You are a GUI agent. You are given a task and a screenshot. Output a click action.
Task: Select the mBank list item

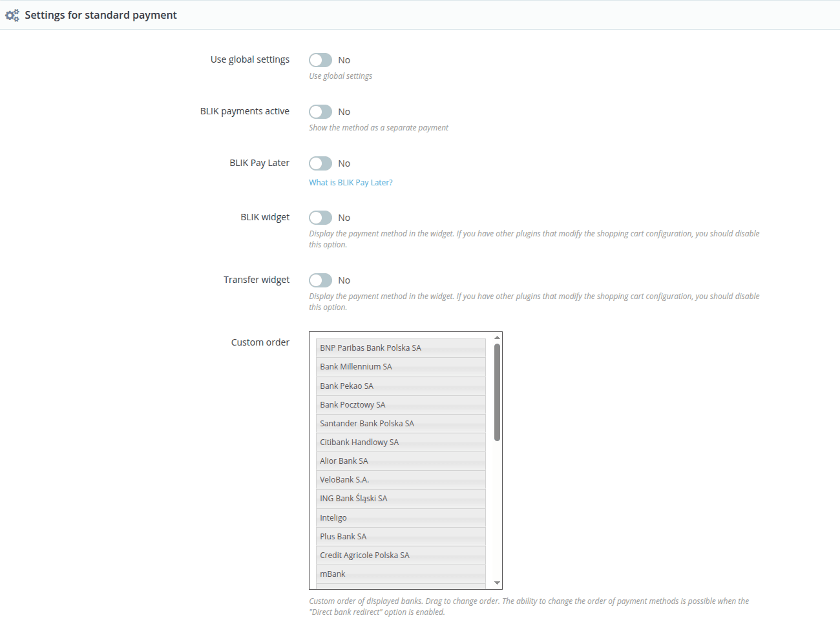point(401,574)
